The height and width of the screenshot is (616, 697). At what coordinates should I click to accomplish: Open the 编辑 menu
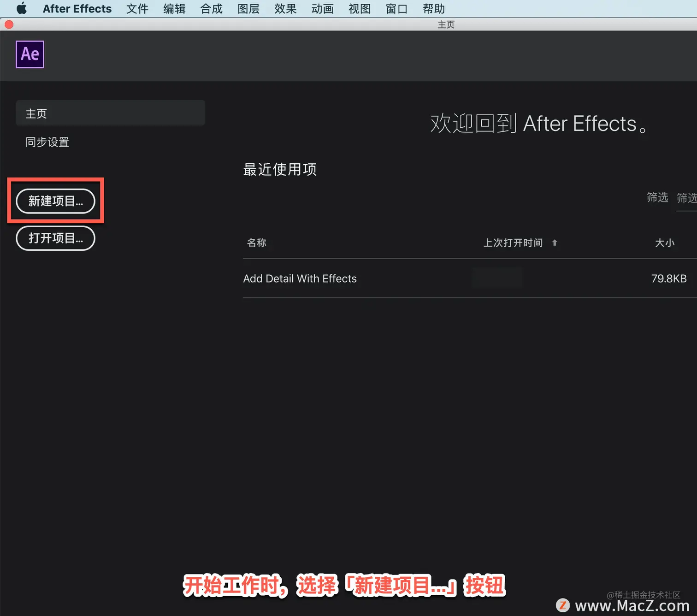click(x=174, y=8)
